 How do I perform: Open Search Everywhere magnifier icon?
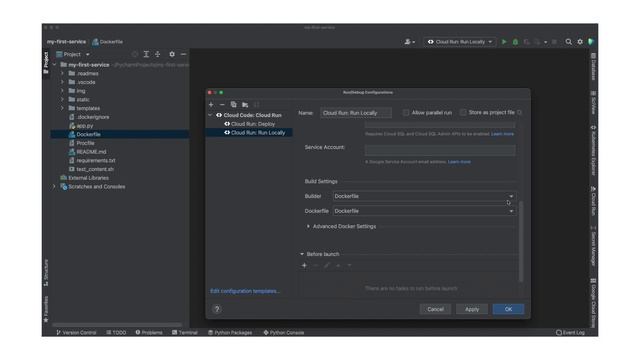click(x=568, y=42)
